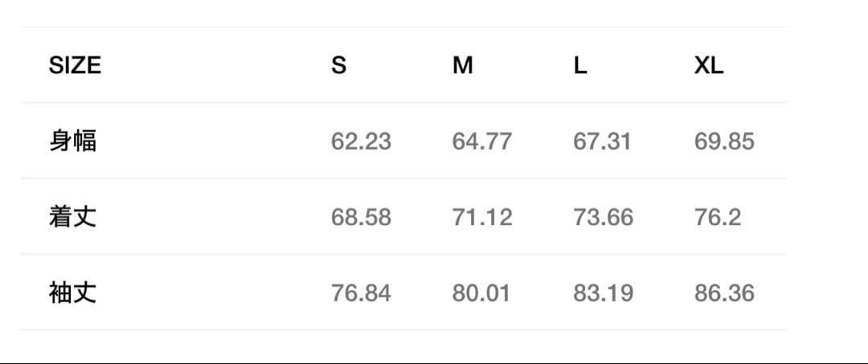The image size is (868, 364).
Task: Select the M size column header
Action: (x=462, y=65)
